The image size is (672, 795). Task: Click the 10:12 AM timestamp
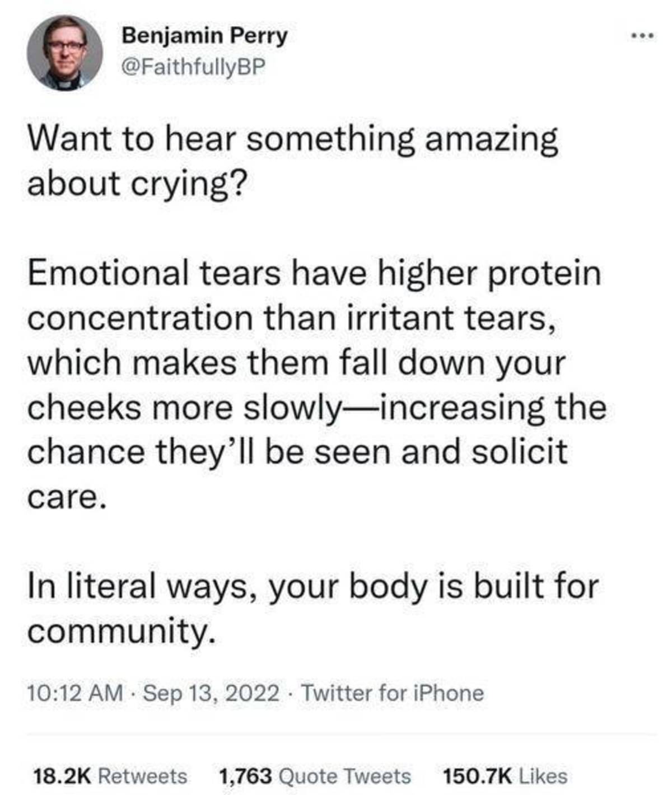75,693
